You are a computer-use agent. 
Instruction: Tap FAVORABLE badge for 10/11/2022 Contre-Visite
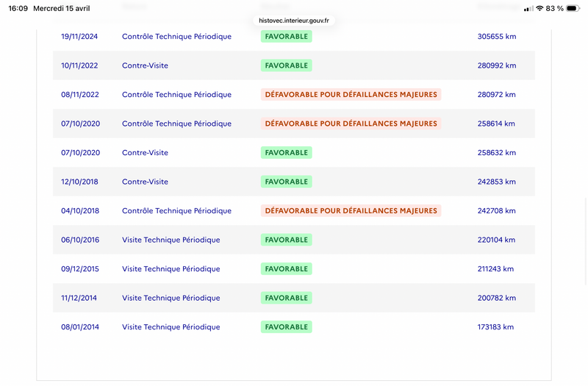click(287, 65)
